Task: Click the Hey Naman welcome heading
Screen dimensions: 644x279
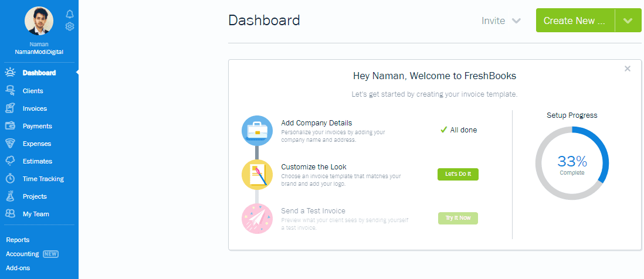Action: [x=435, y=76]
